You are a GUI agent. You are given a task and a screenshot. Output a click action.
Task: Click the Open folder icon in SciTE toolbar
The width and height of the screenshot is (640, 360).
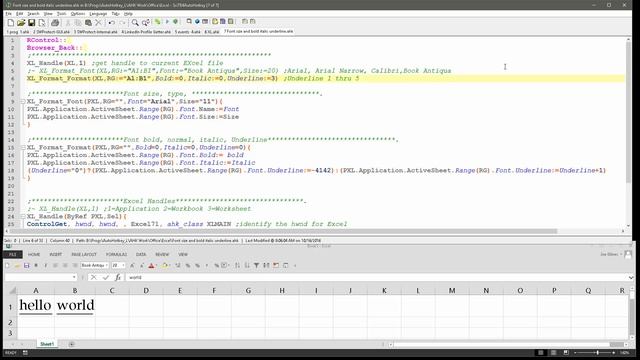tap(21, 23)
